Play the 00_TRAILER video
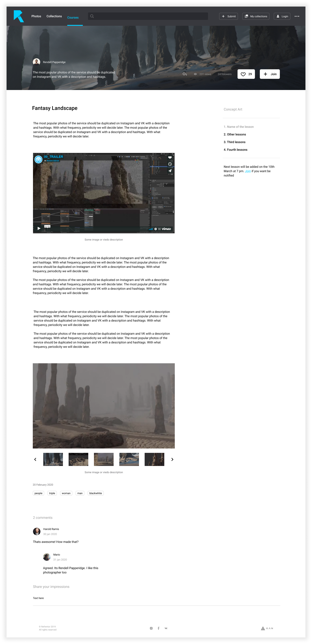 pos(39,228)
